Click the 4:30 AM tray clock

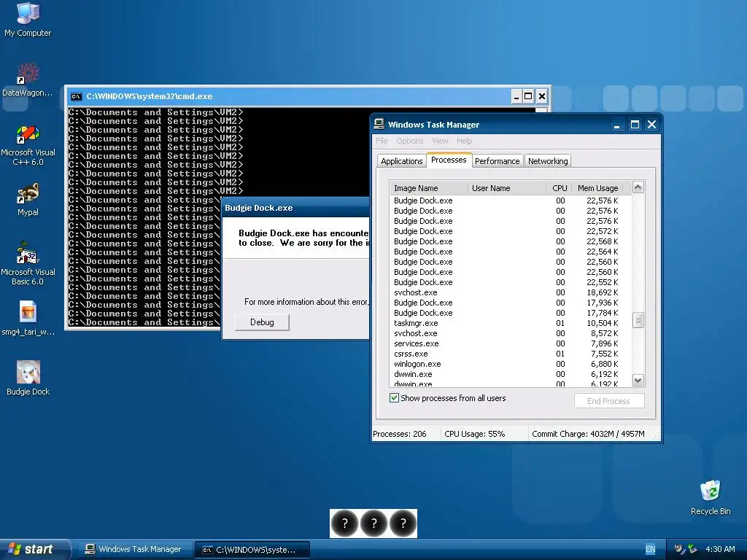point(720,549)
